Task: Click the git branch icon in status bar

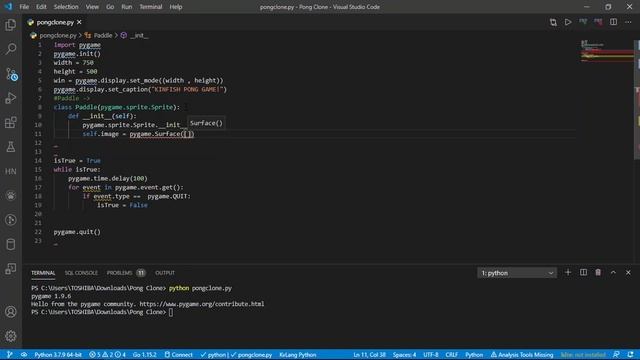Action: (x=9, y=355)
